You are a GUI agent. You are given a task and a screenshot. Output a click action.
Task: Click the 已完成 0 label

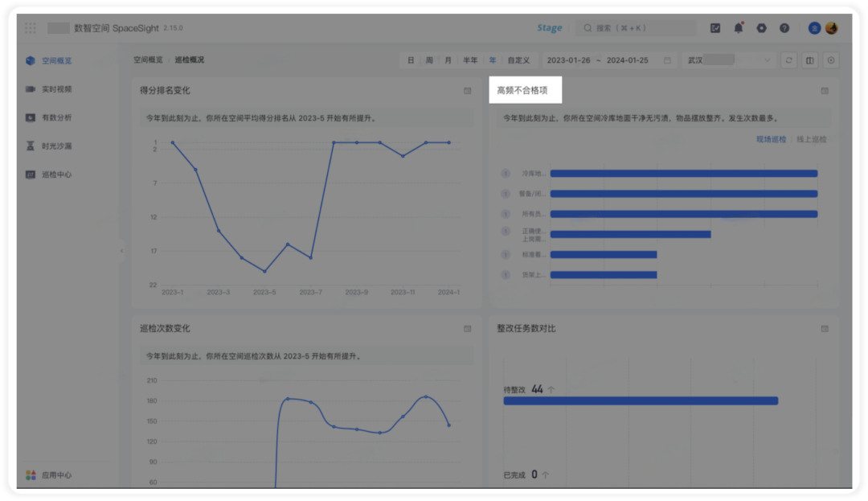(526, 474)
